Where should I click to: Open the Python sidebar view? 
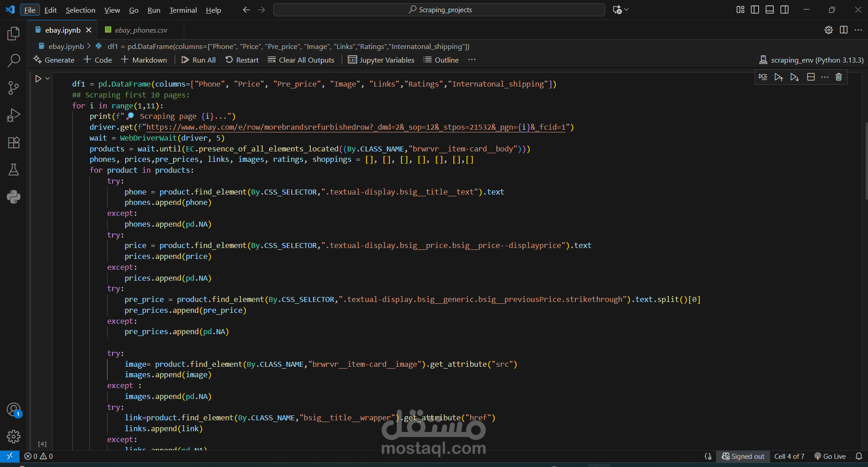pyautogui.click(x=14, y=197)
